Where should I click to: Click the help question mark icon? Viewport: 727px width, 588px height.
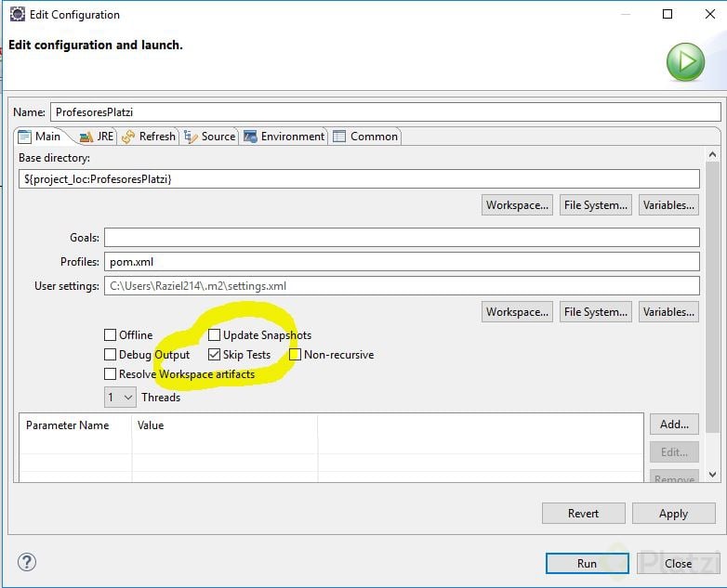(27, 562)
